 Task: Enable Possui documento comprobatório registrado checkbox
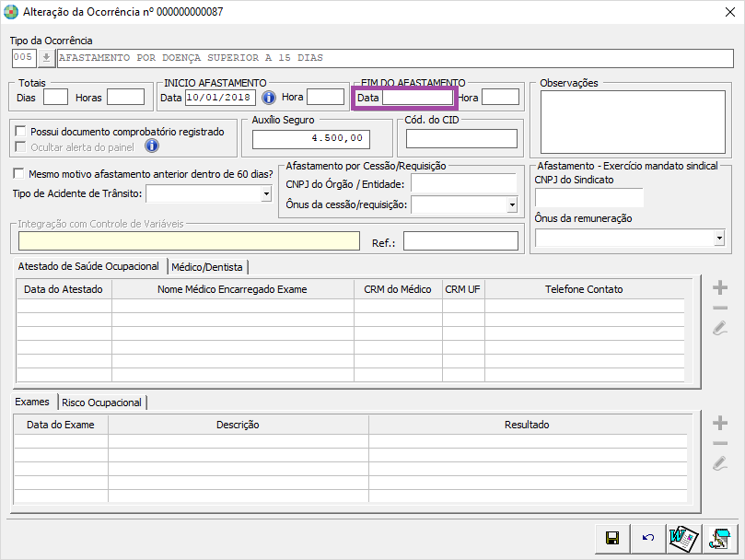pos(20,132)
